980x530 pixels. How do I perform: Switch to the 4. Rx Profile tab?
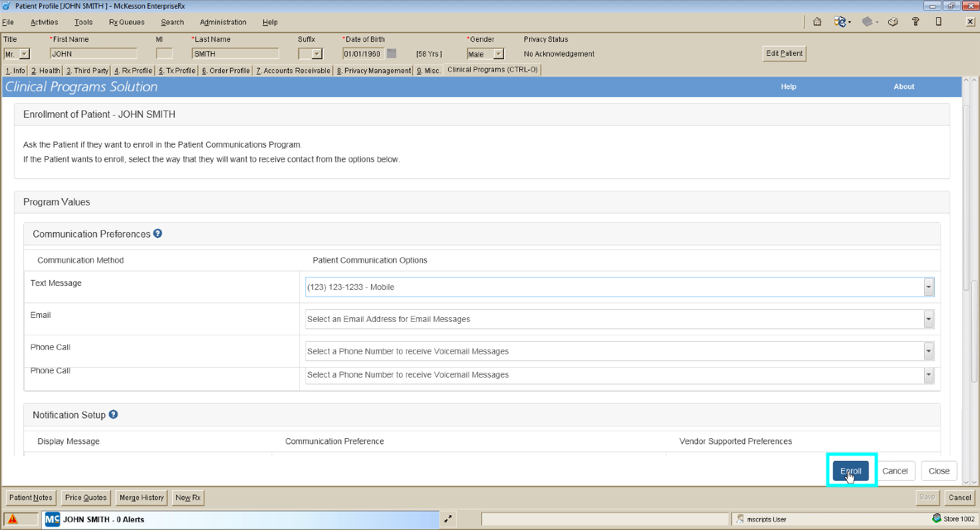(133, 70)
